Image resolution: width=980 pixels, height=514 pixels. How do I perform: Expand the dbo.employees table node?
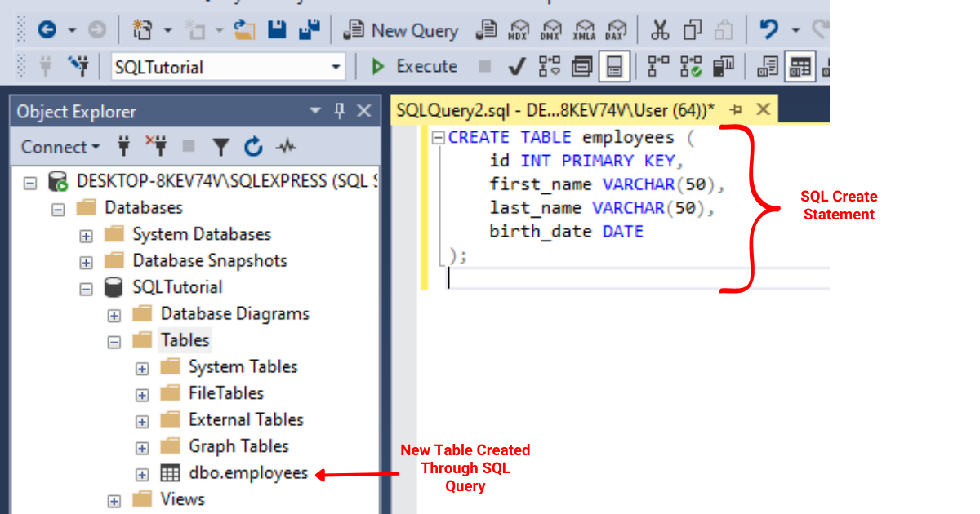[x=142, y=474]
